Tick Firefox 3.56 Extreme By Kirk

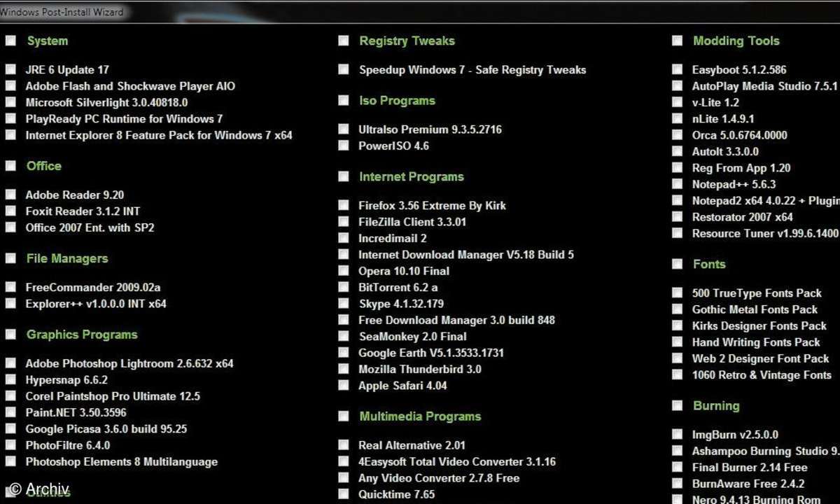tap(344, 205)
